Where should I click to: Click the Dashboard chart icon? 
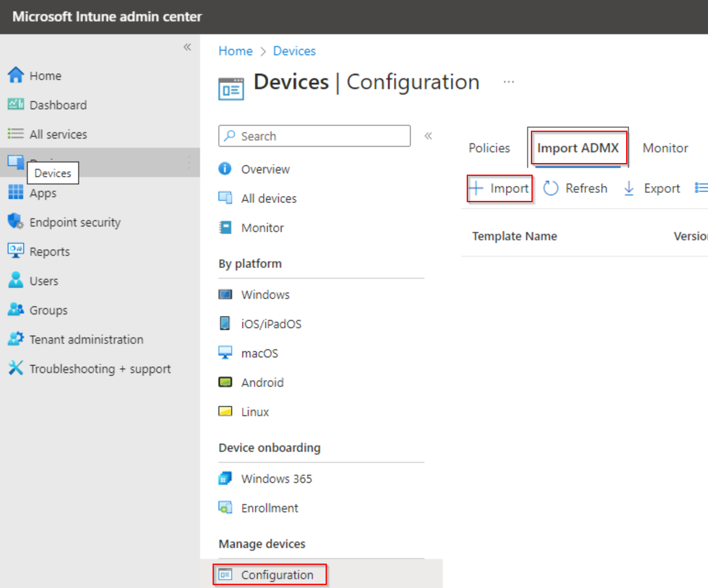click(x=16, y=104)
